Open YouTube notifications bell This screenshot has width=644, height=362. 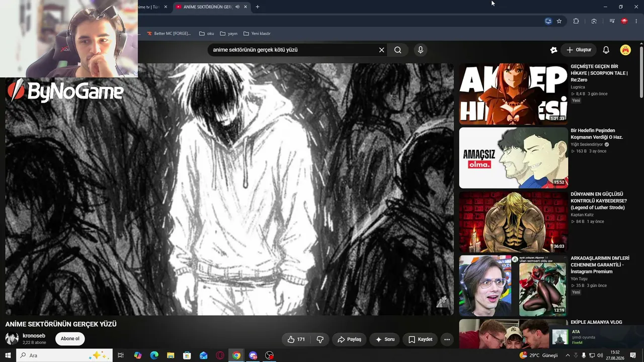tap(606, 50)
